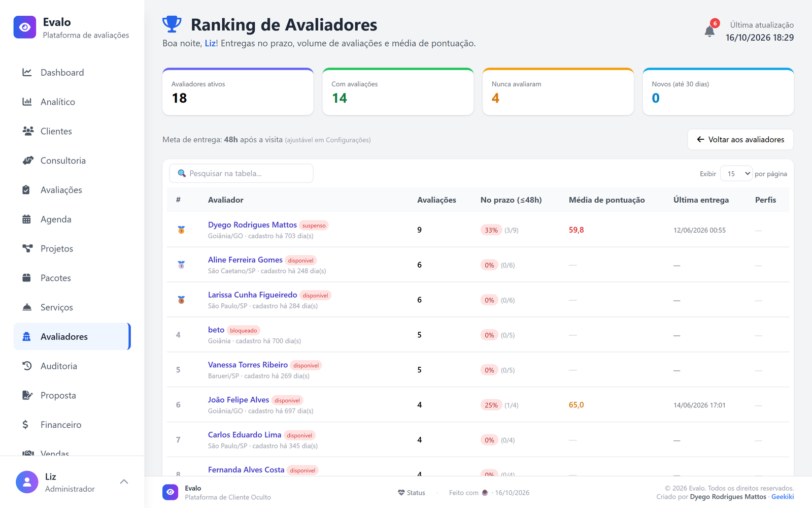The height and width of the screenshot is (508, 812).
Task: Click Voltar aos avaliadores button
Action: (740, 139)
